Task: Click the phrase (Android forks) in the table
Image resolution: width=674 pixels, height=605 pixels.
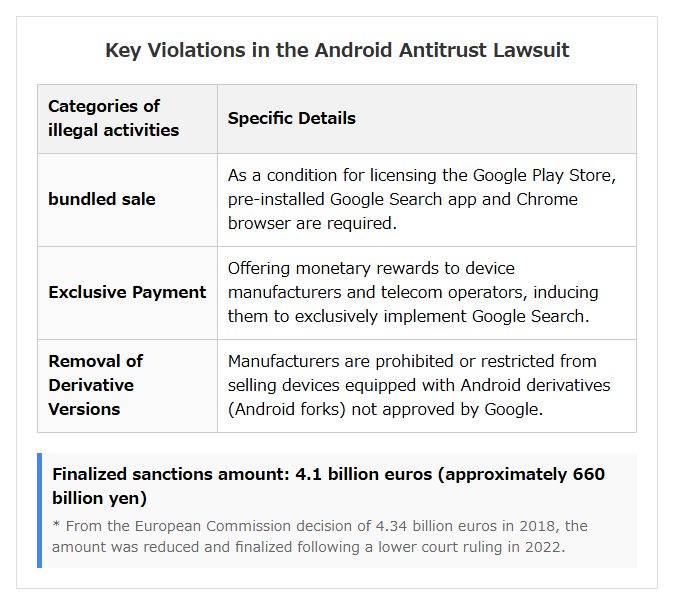Action: pos(287,409)
